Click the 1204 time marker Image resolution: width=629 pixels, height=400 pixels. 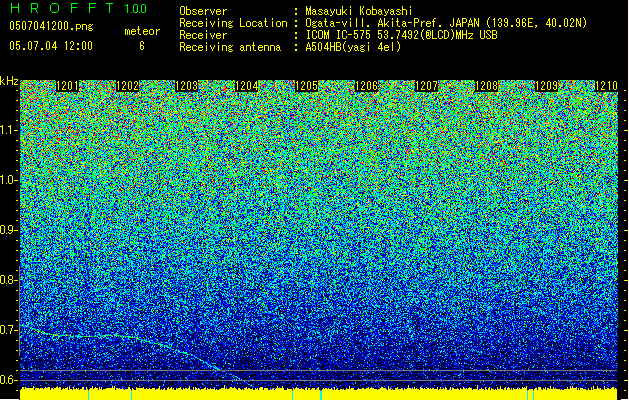click(246, 86)
